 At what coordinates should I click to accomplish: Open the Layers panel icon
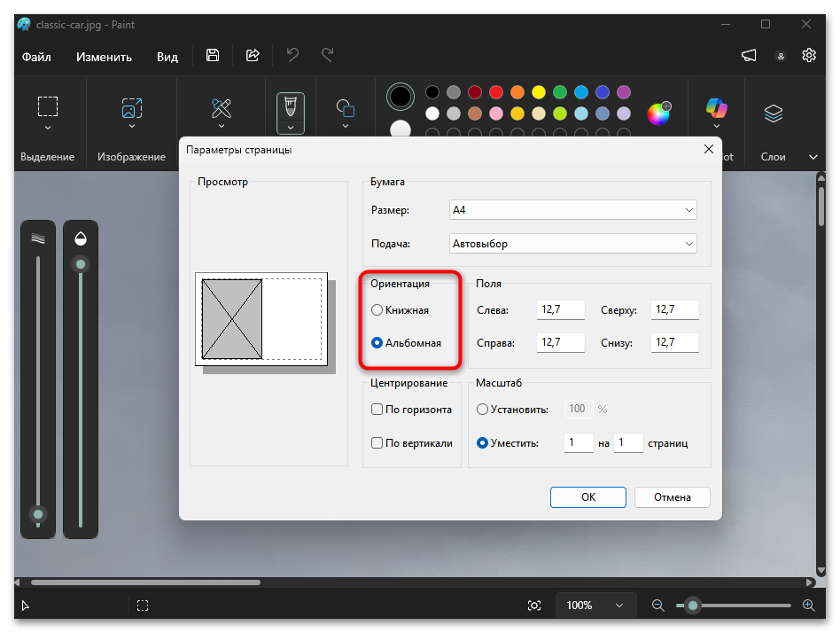tap(773, 113)
